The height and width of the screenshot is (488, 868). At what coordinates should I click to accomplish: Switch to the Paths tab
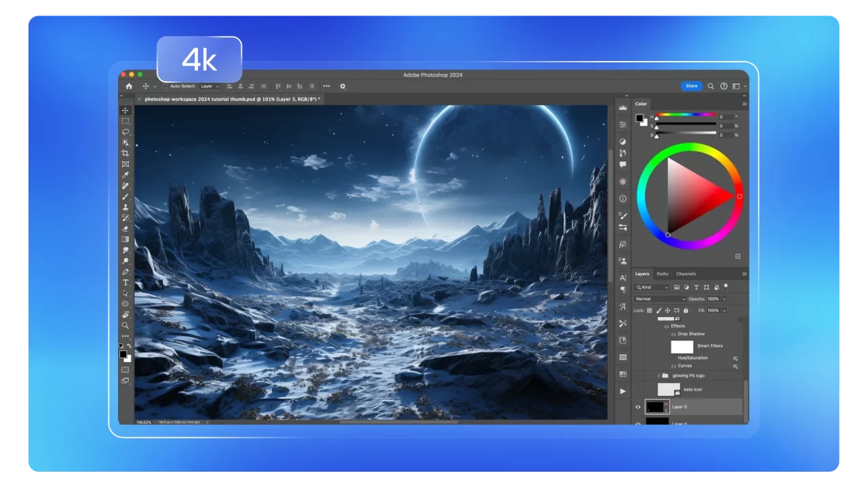click(x=663, y=274)
